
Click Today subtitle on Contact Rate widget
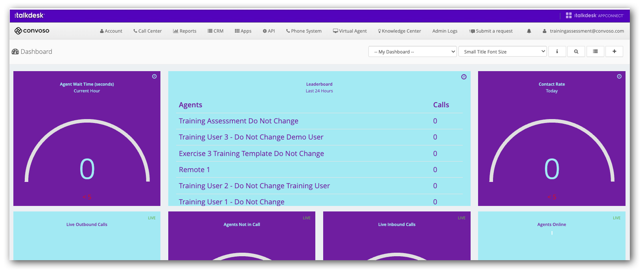pyautogui.click(x=552, y=91)
